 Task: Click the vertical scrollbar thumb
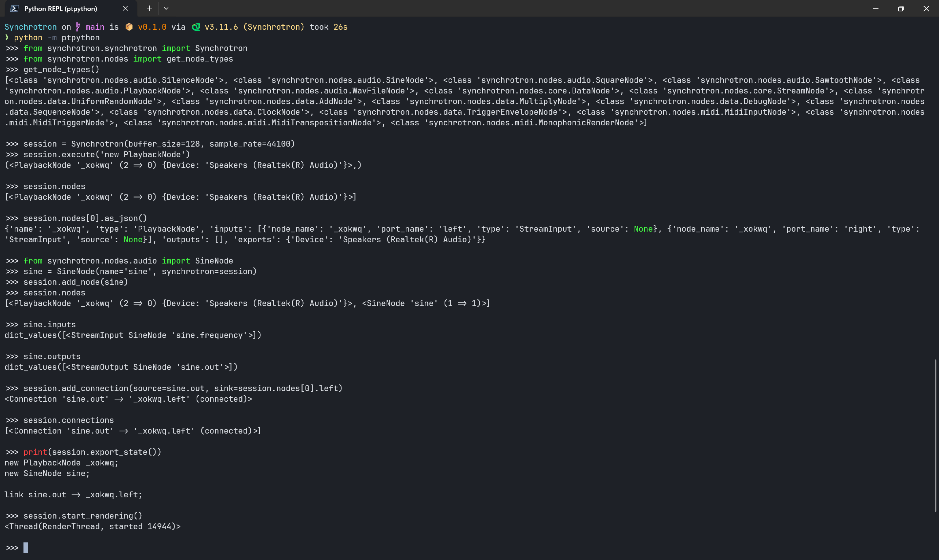click(x=936, y=435)
